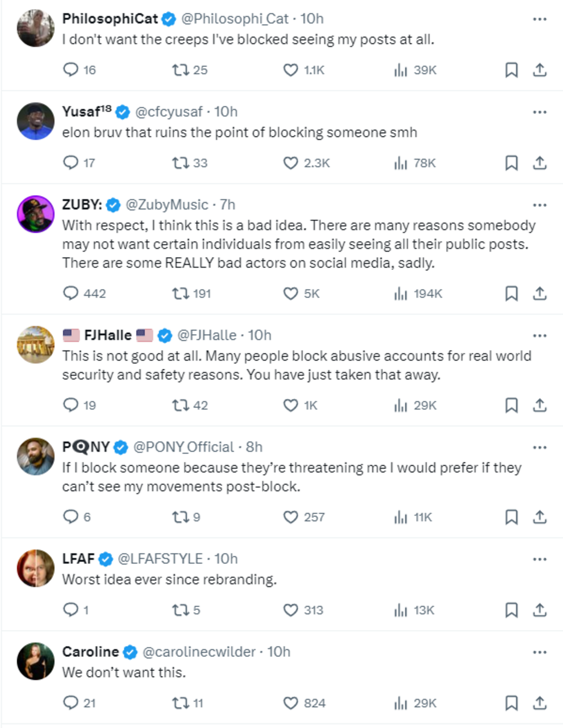This screenshot has height=728, width=563.
Task: Open the @carolinecwilder profile handle
Action: tap(199, 652)
